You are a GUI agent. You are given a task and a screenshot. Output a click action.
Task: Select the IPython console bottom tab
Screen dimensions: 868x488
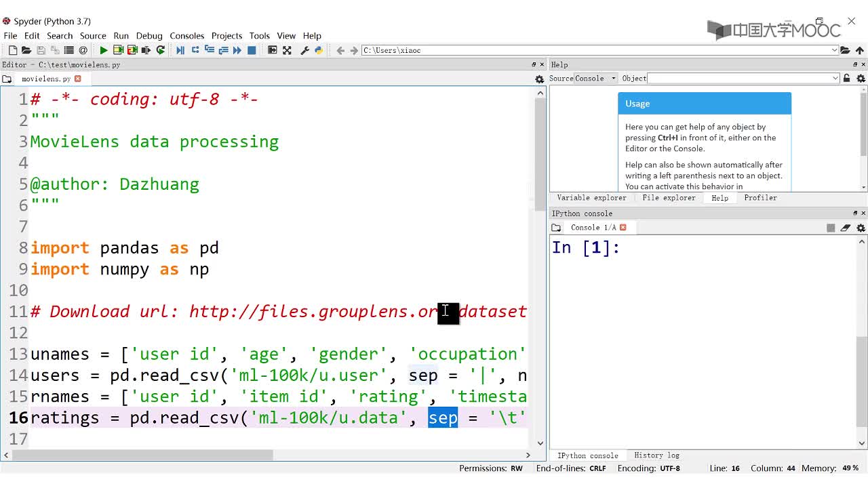coord(587,455)
